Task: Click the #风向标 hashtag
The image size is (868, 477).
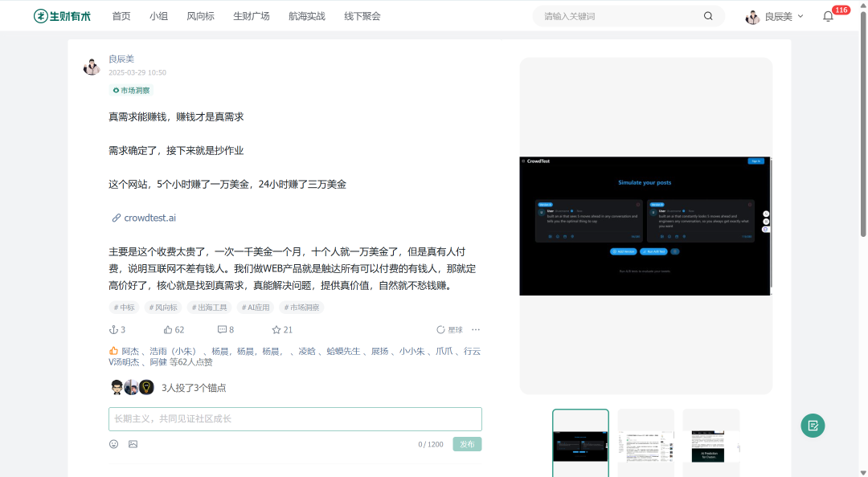Action: click(x=162, y=307)
